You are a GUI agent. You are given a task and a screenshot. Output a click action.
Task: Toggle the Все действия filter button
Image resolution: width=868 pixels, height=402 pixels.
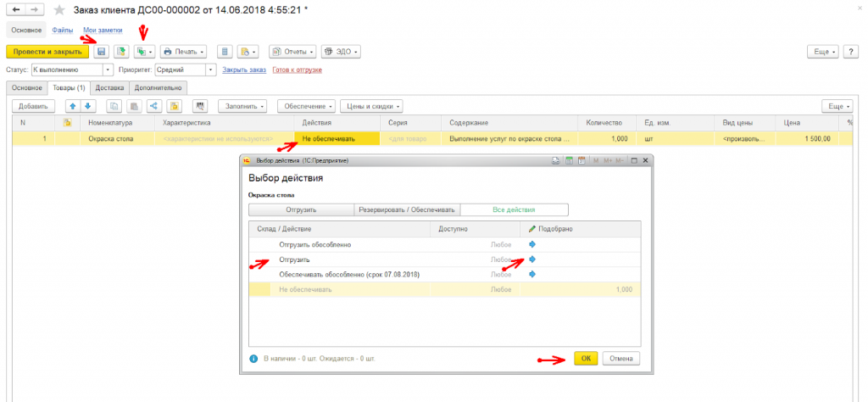pos(514,209)
